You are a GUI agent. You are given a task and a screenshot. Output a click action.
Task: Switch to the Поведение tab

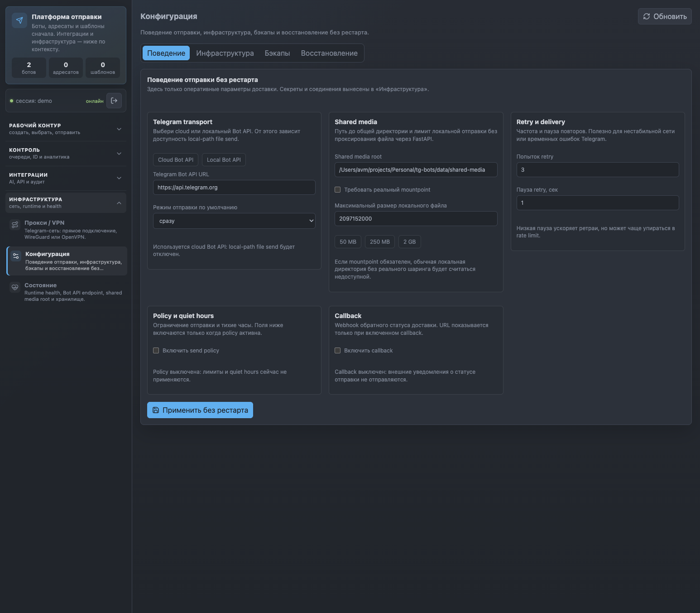point(166,53)
